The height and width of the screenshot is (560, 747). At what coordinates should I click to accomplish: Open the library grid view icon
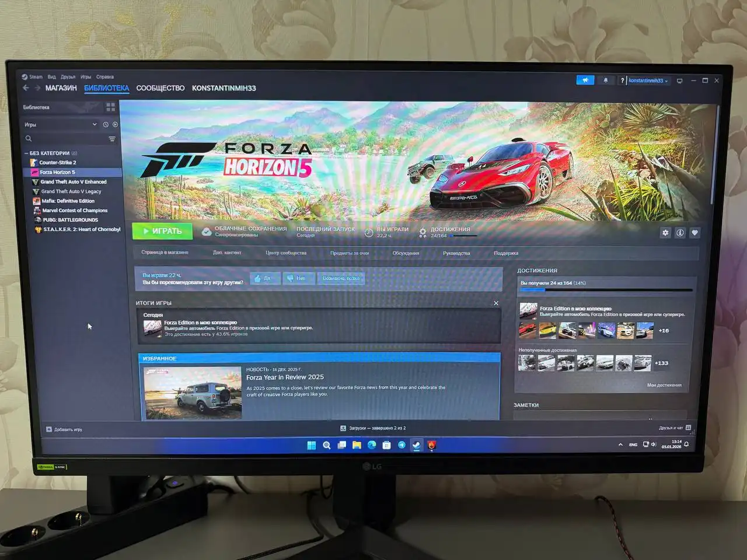110,107
